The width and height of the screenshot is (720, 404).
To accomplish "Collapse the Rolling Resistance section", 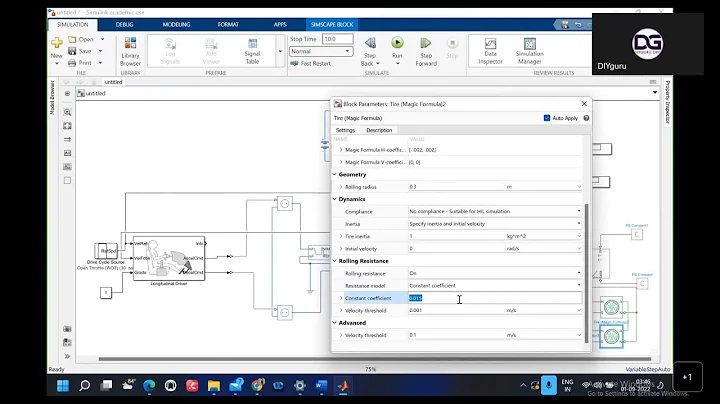I will [335, 261].
